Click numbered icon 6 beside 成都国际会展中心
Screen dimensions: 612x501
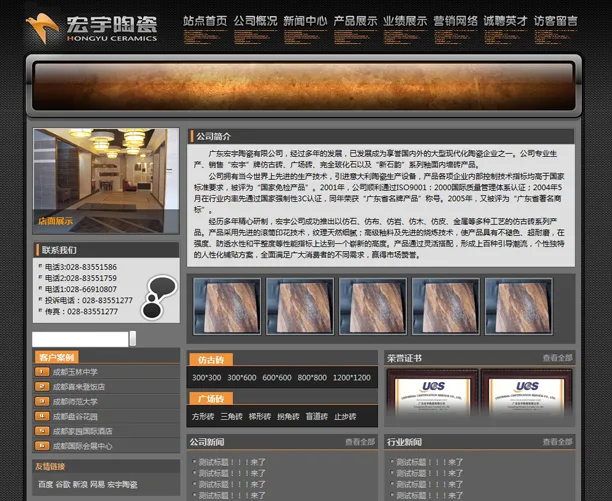(42, 446)
